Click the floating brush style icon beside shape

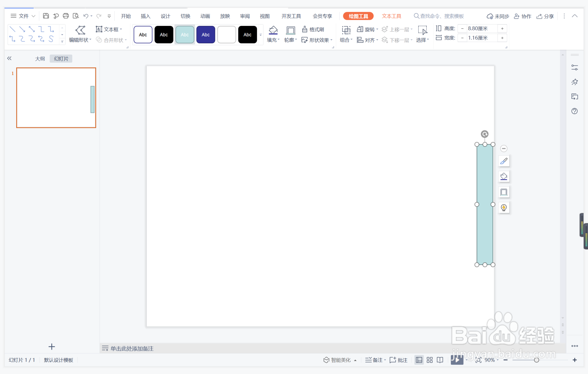coord(504,161)
